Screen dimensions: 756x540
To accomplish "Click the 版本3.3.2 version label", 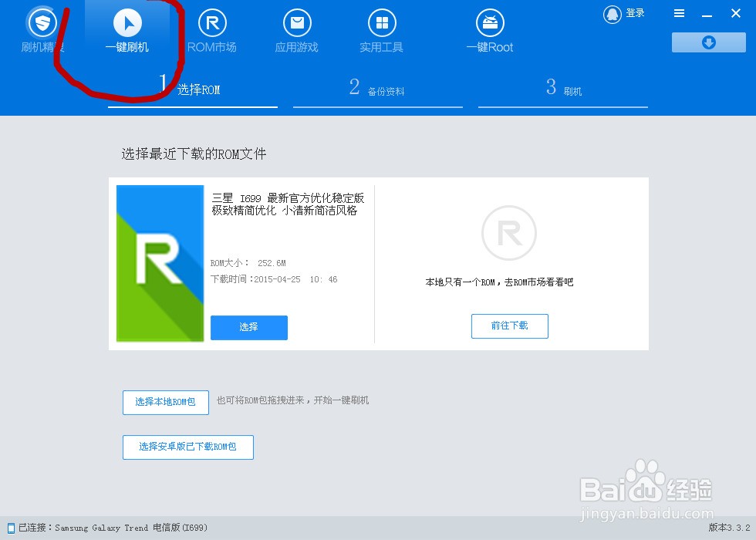I will coord(729,528).
